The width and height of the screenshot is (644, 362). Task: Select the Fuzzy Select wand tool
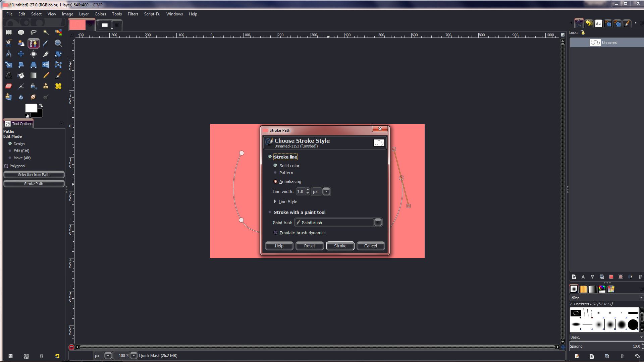click(x=46, y=33)
